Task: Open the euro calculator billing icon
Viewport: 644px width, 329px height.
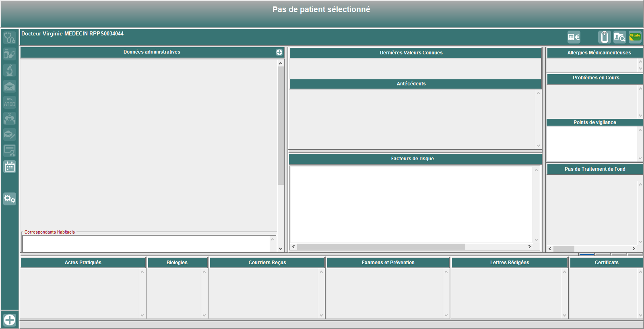Action: click(x=574, y=37)
